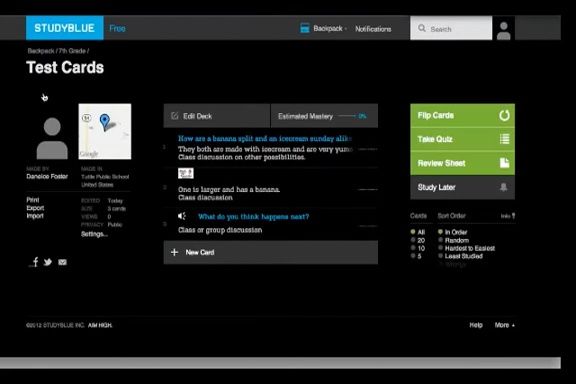Viewport: 576px width, 384px height.
Task: Select 5 cards radio option
Action: coord(413,256)
